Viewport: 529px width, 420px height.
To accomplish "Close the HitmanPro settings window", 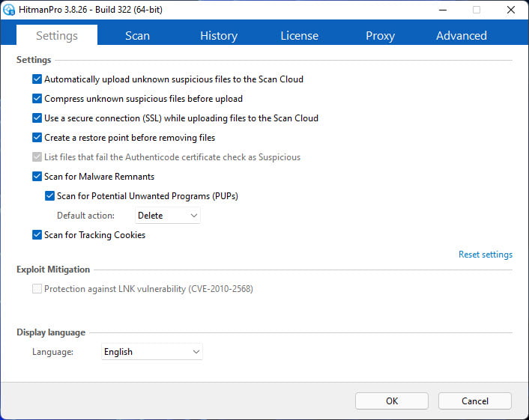I will pyautogui.click(x=511, y=10).
